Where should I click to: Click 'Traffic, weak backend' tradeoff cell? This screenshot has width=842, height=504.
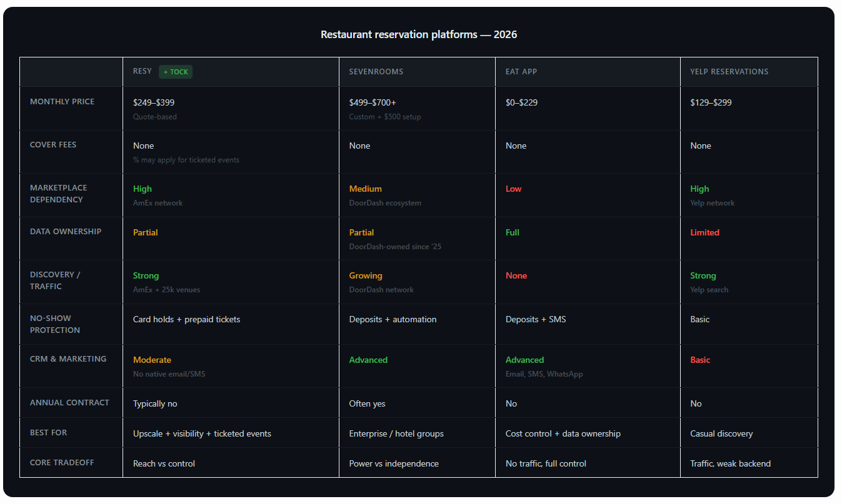click(x=731, y=463)
